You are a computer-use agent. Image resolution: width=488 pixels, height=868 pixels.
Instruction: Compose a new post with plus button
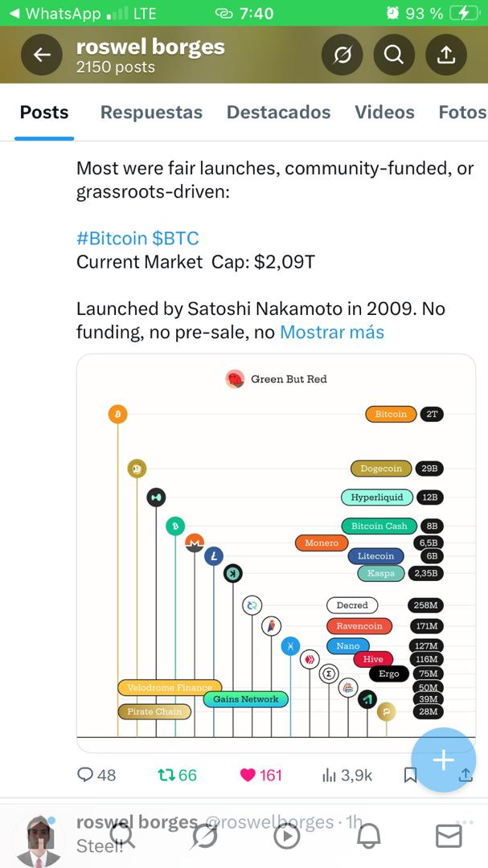click(x=443, y=760)
